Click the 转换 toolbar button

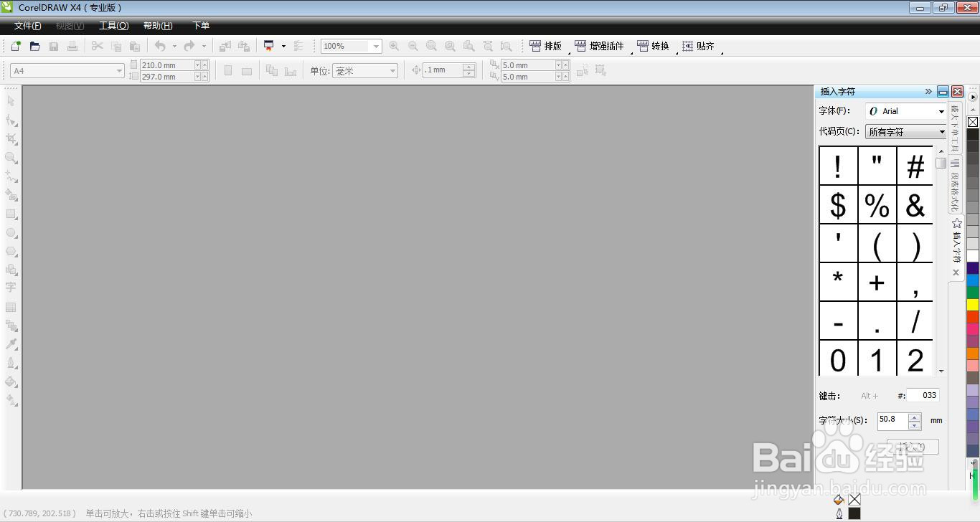(653, 46)
